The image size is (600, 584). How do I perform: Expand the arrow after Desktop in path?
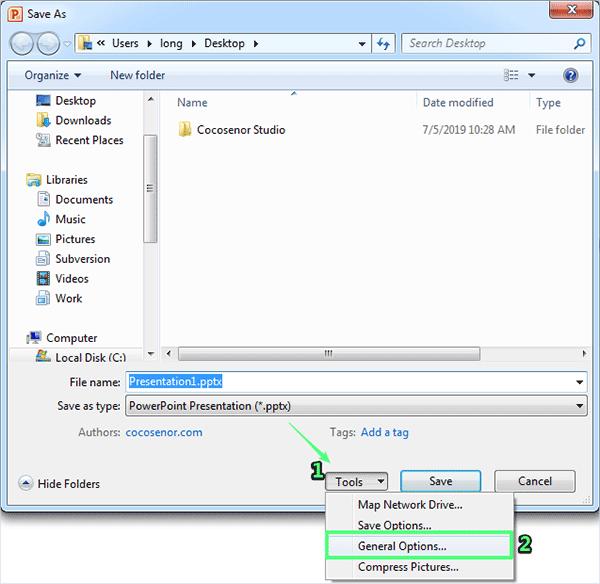[256, 44]
